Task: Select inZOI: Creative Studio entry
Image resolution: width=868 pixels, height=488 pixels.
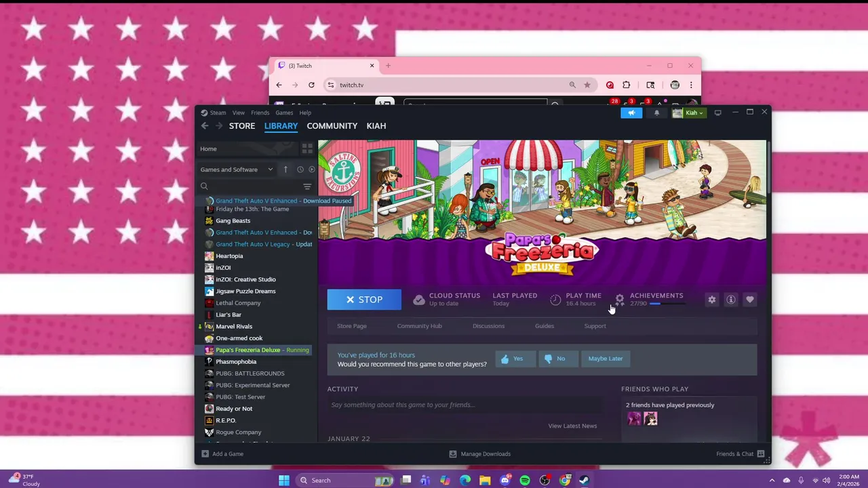Action: point(245,279)
